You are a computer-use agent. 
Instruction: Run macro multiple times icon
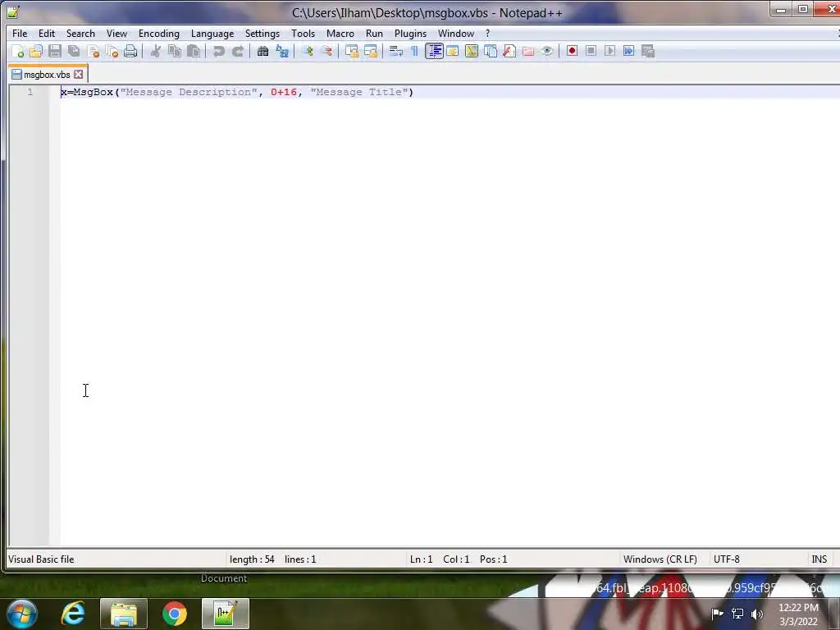click(x=629, y=51)
